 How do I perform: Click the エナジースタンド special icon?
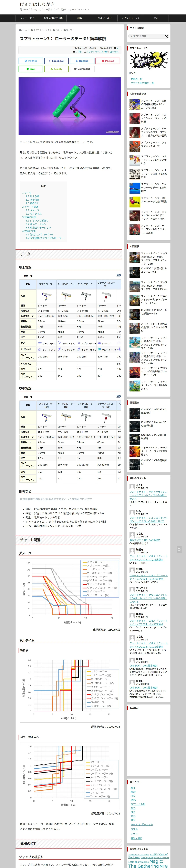79,349
